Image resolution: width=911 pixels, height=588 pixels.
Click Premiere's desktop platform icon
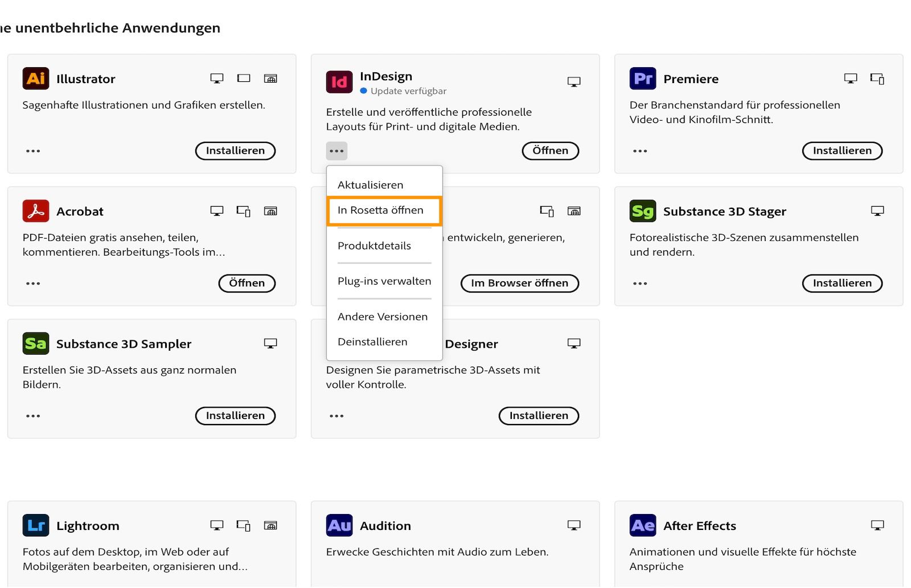[x=851, y=79]
